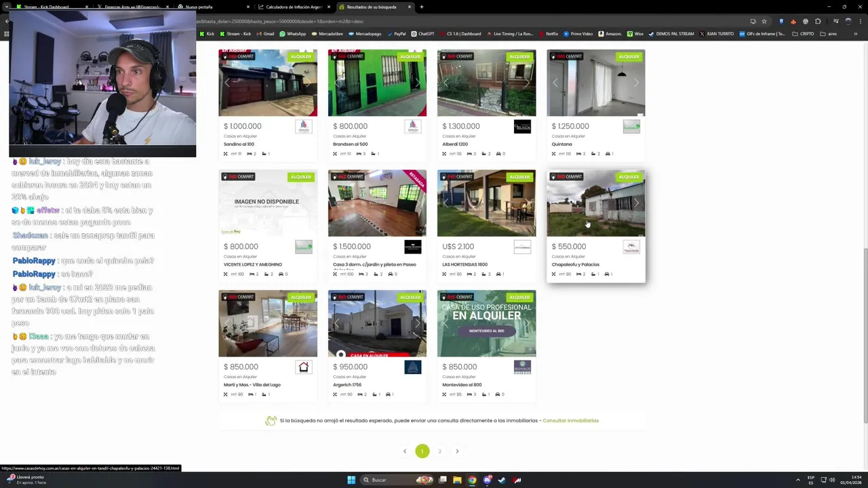The height and width of the screenshot is (488, 868).
Task: Go to the next results page arrow
Action: pos(457,451)
